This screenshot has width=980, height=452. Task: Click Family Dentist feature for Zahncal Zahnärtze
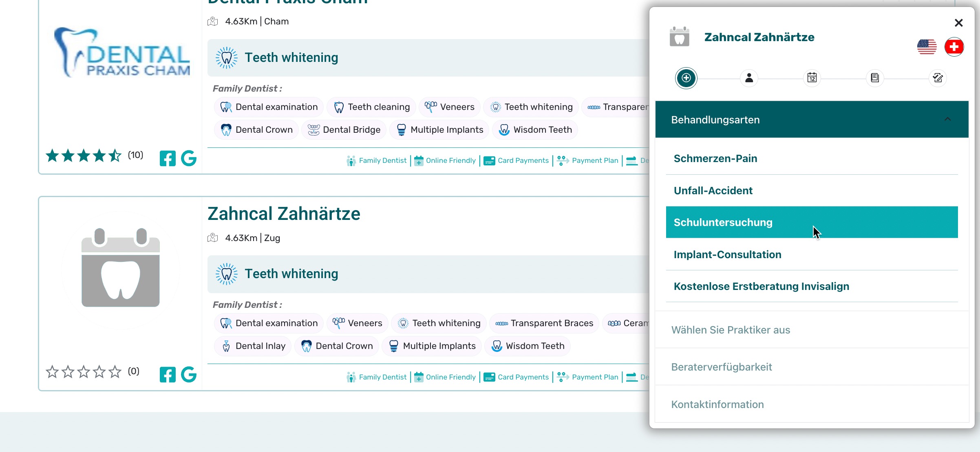point(376,377)
